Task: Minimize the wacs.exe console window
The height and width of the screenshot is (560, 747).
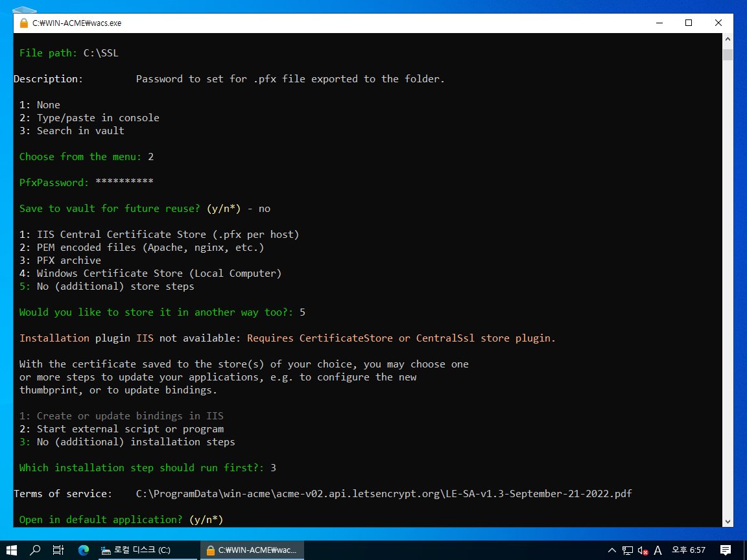Action: pyautogui.click(x=659, y=23)
